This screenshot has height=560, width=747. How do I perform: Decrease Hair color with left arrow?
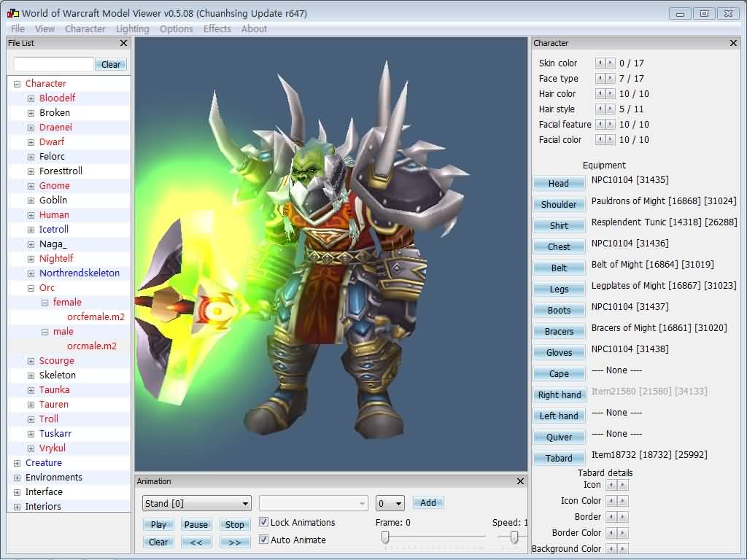(x=600, y=93)
